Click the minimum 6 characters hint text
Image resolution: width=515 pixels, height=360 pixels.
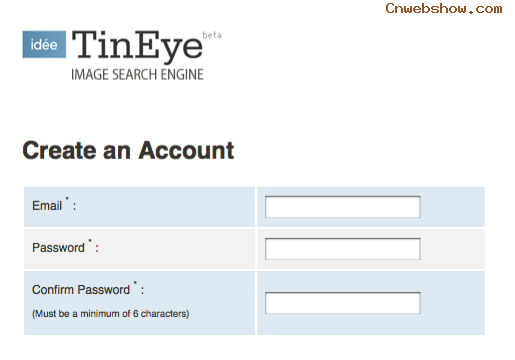click(x=110, y=314)
